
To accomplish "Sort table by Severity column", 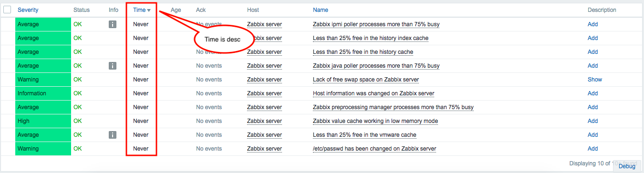I will point(28,10).
